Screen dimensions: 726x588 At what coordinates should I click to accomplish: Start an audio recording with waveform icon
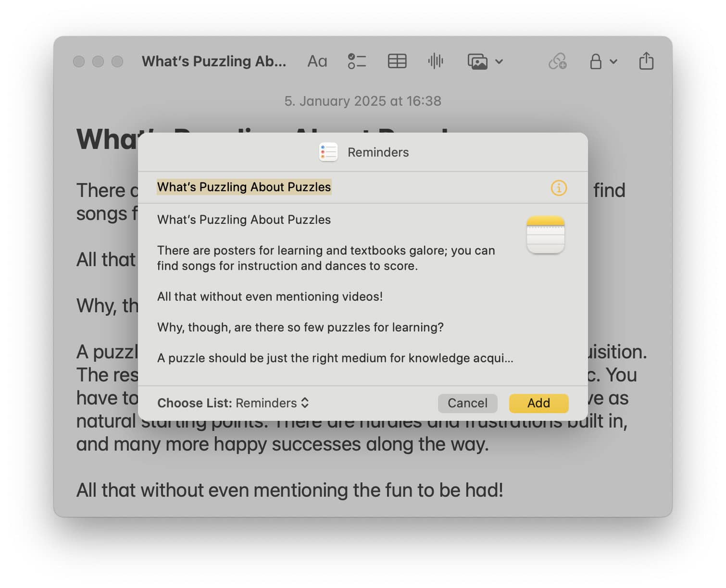pos(436,61)
